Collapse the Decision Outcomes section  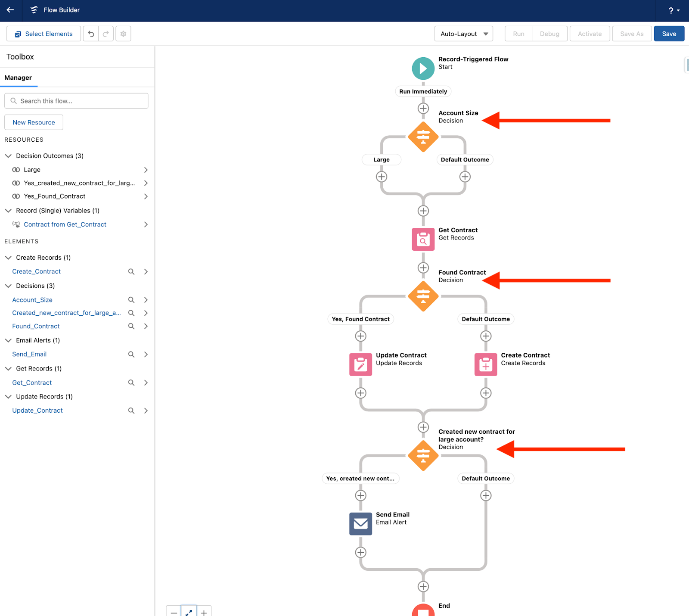(8, 156)
